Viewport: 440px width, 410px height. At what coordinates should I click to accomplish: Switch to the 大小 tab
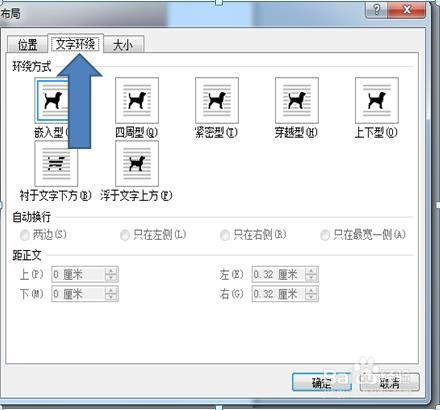coord(123,45)
